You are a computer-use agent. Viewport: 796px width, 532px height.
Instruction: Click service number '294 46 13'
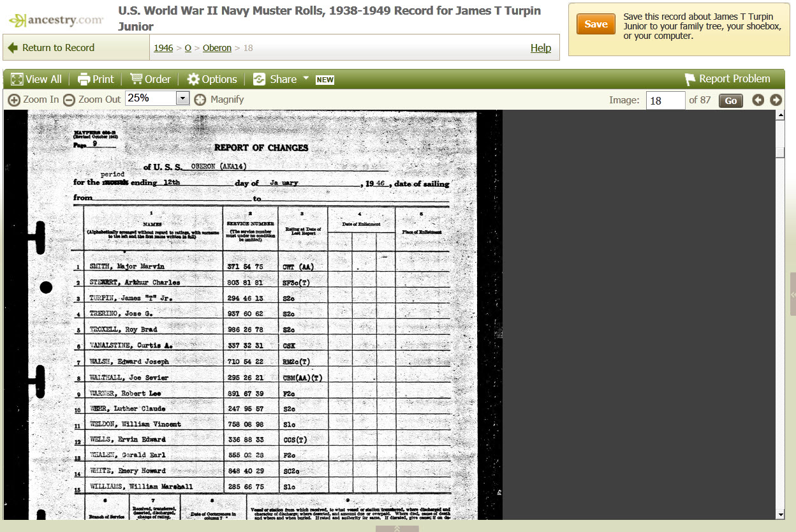[246, 298]
